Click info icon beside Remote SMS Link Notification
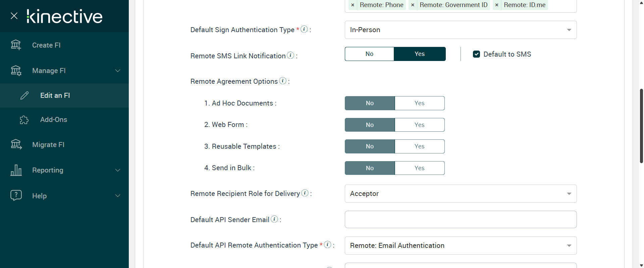This screenshot has height=268, width=644. click(x=291, y=55)
